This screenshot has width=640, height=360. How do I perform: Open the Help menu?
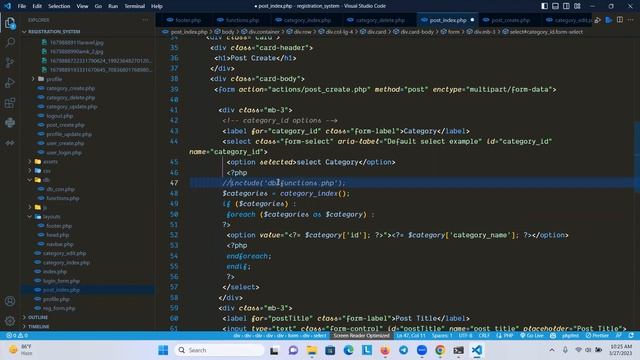point(157,6)
